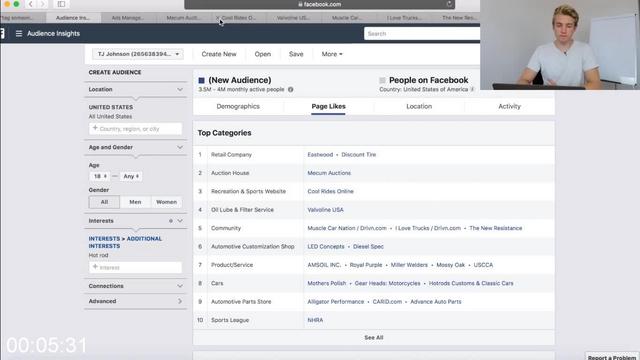Expand the Advanced section arrow
The image size is (640, 360).
[180, 301]
